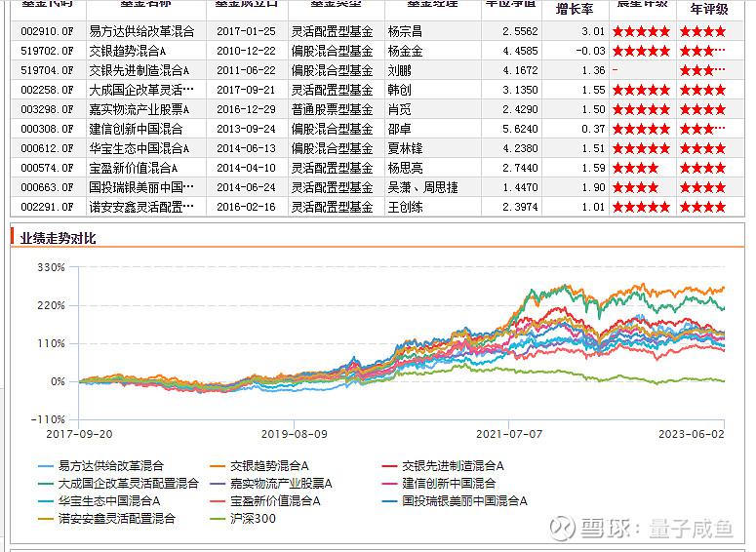756x552 pixels.
Task: Click chart date label 2019-08-09
Action: 294,434
